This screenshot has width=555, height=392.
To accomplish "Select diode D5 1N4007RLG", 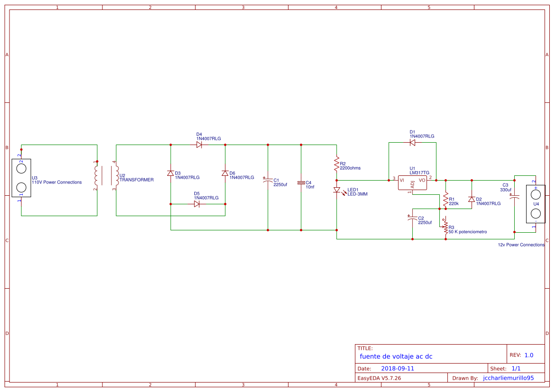I will coord(197,203).
